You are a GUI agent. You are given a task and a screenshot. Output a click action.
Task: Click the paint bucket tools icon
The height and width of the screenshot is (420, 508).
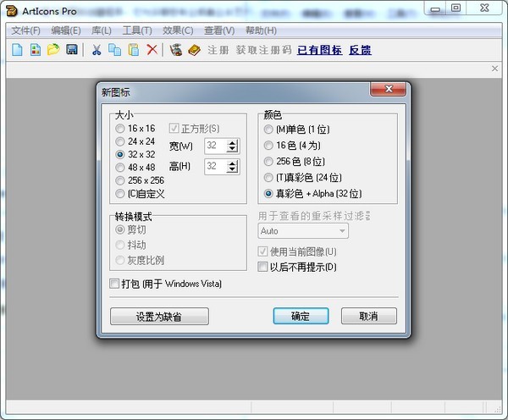tap(176, 50)
